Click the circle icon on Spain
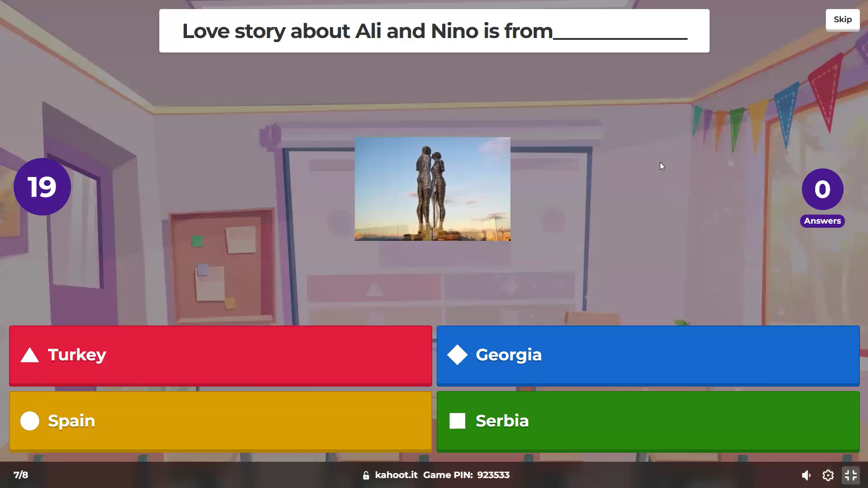The height and width of the screenshot is (488, 868). coord(30,421)
